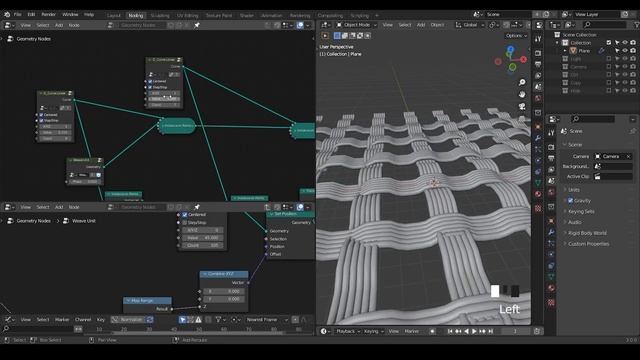The height and width of the screenshot is (360, 640).
Task: Open Global transform orientation dropdown
Action: pyautogui.click(x=470, y=25)
